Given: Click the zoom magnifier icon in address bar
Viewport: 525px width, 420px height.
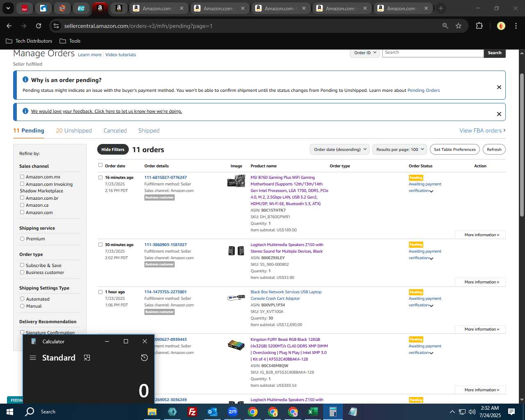Looking at the screenshot, I should [x=445, y=26].
